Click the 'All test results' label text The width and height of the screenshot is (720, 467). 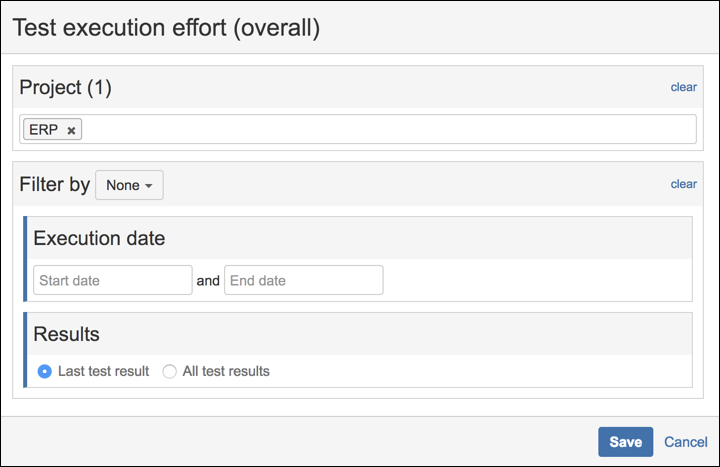pos(226,371)
